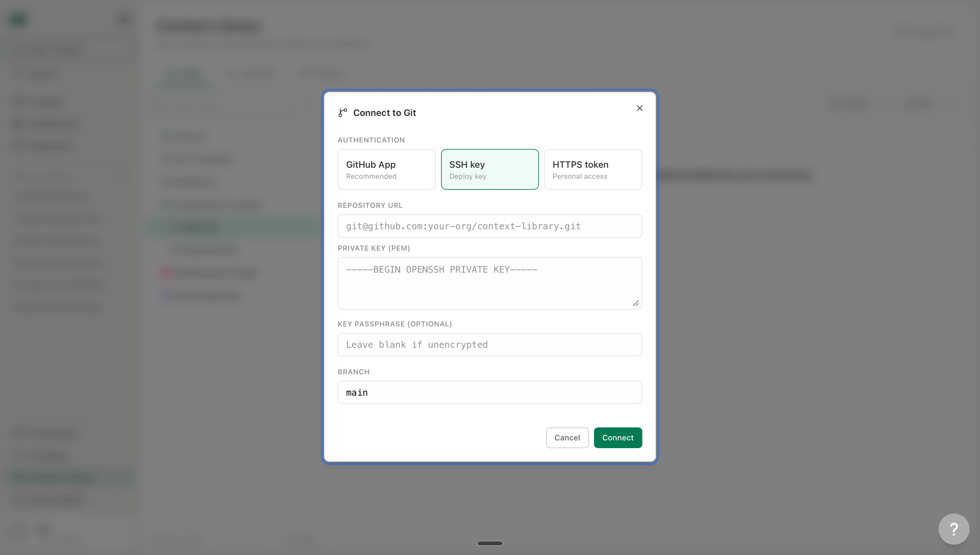Click the green Connect button
980x555 pixels.
(618, 437)
